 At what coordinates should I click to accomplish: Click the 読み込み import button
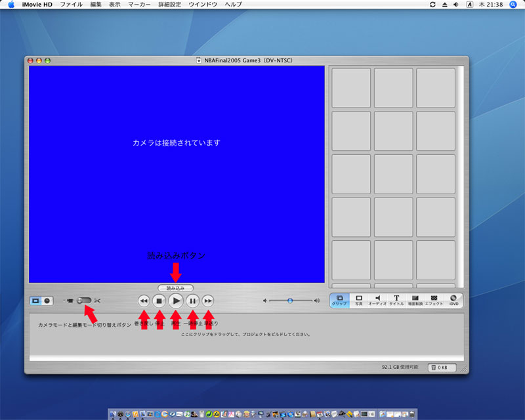click(x=176, y=288)
